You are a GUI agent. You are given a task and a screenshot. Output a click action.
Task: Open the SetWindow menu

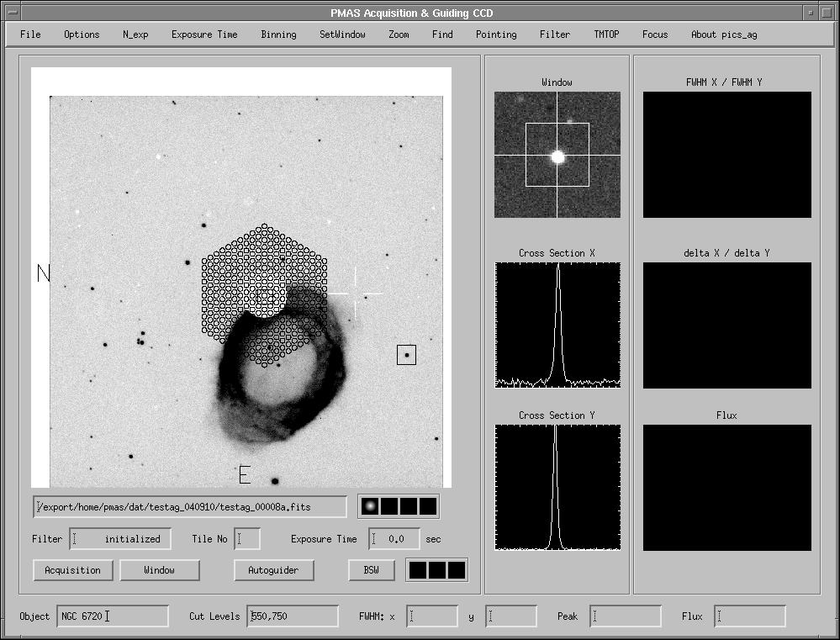point(342,34)
